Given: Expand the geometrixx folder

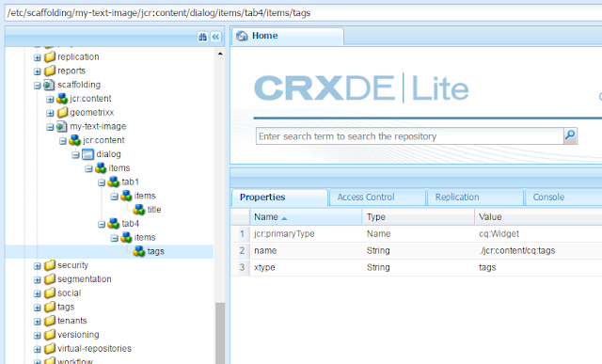Looking at the screenshot, I should (x=50, y=113).
